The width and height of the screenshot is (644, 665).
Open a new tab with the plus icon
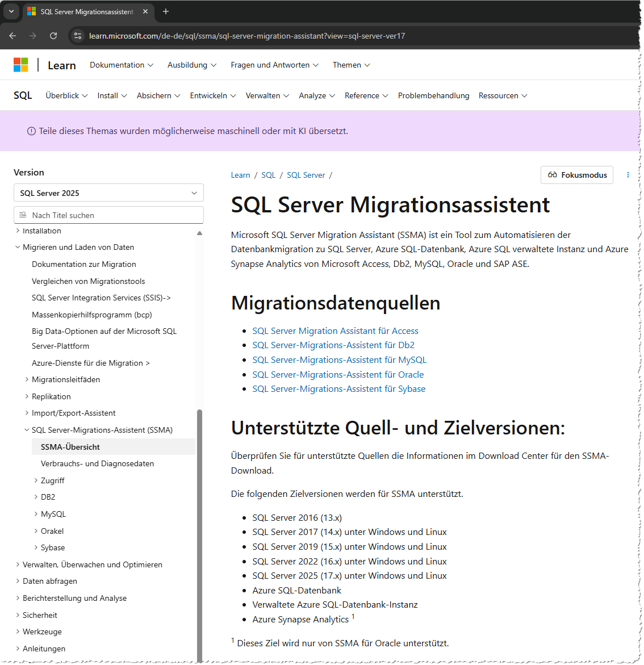[165, 12]
